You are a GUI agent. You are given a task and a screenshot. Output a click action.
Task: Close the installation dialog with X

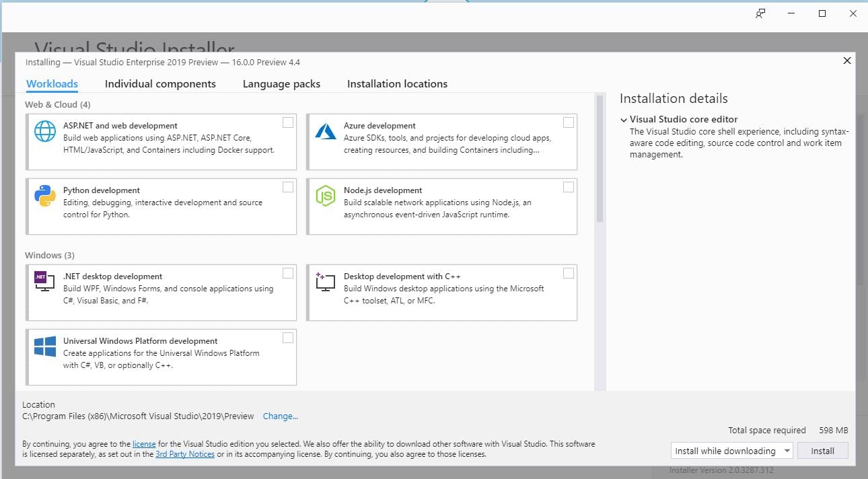(847, 61)
